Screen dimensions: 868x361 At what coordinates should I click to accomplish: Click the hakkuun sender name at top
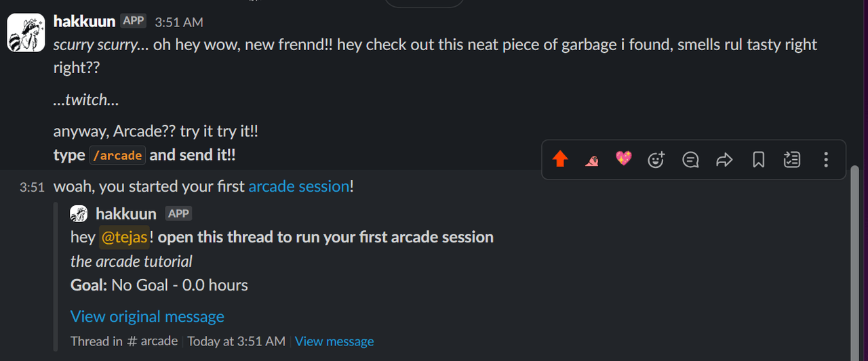click(84, 22)
